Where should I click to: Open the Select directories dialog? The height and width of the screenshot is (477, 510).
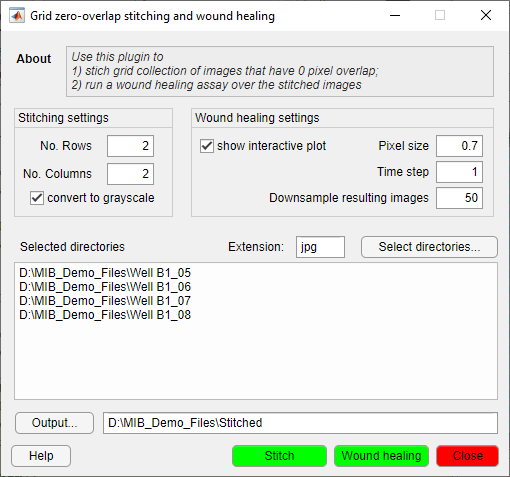point(429,247)
